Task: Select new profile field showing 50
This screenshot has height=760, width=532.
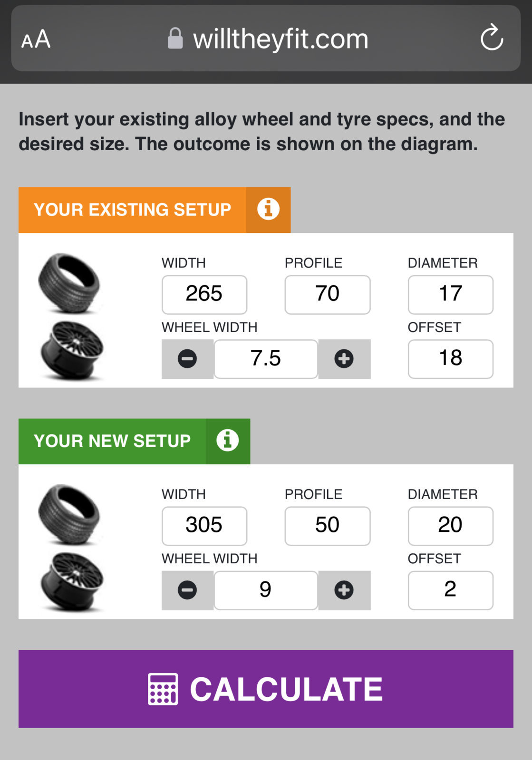Action: click(328, 526)
